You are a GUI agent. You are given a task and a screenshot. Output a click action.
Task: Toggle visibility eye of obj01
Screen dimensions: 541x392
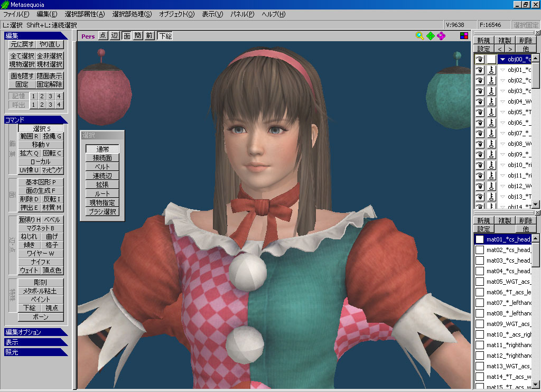[480, 70]
